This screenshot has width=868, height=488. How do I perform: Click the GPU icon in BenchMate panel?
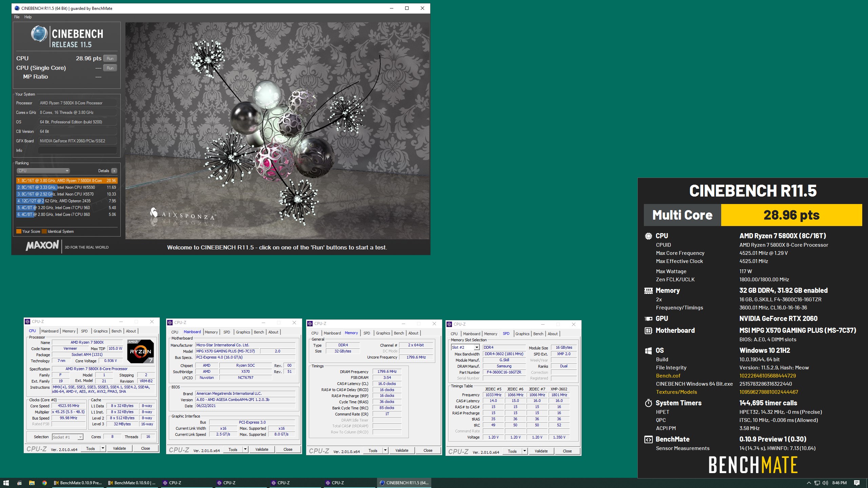(648, 319)
